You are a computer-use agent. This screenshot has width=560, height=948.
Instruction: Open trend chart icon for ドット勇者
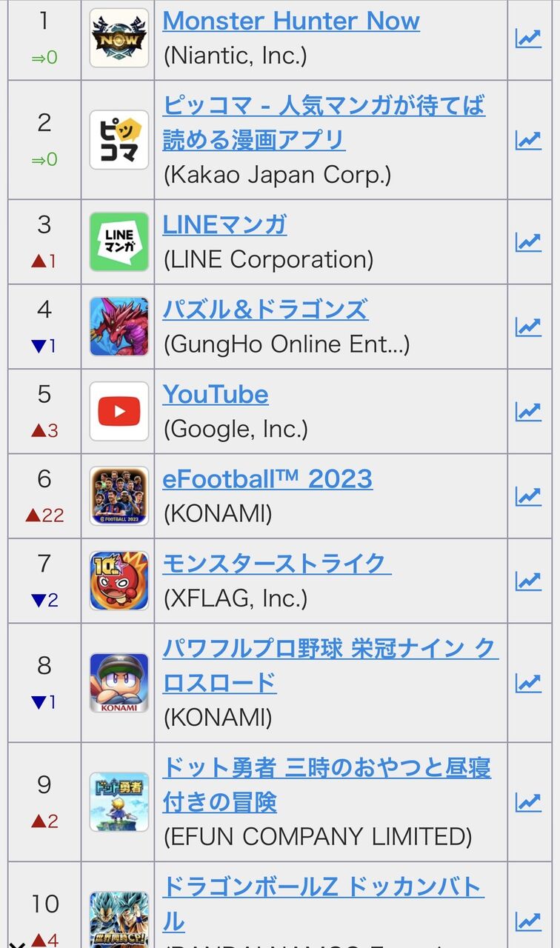(528, 801)
